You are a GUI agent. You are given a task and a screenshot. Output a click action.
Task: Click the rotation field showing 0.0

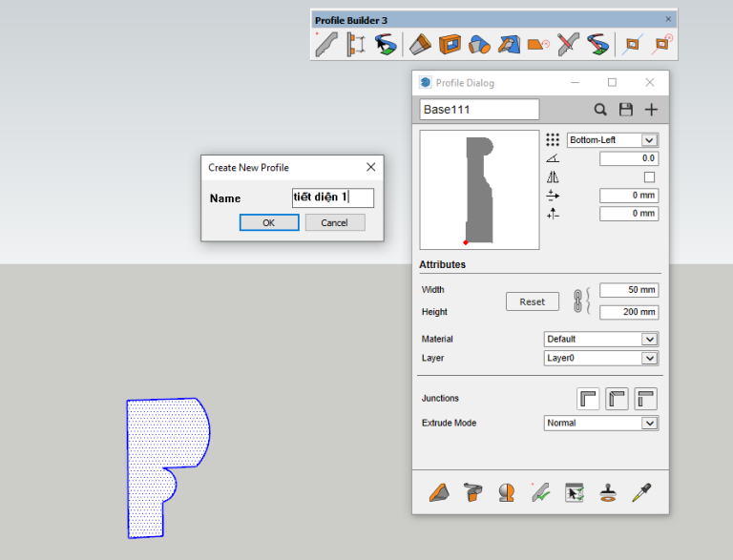coord(629,158)
